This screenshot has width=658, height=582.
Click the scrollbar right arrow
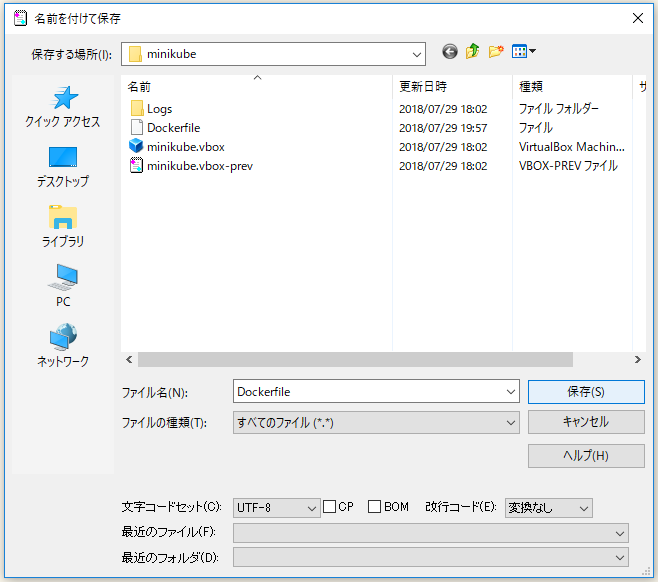(638, 360)
